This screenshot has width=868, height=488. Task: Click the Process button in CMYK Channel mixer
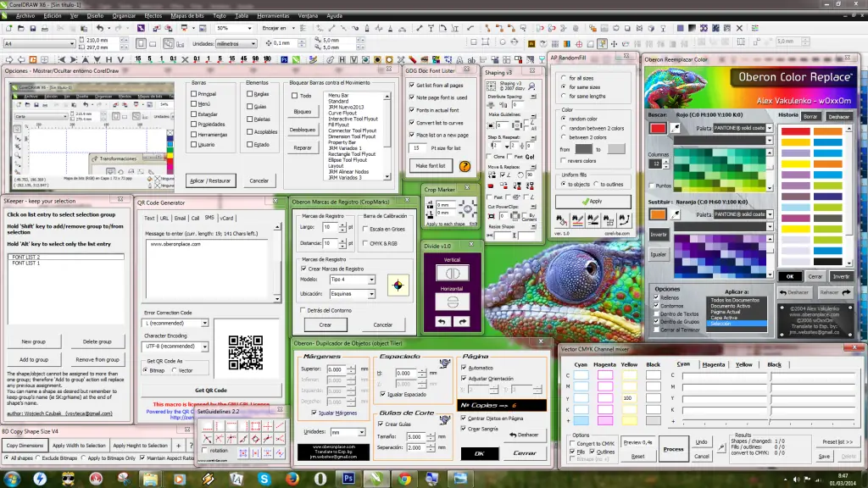click(673, 449)
